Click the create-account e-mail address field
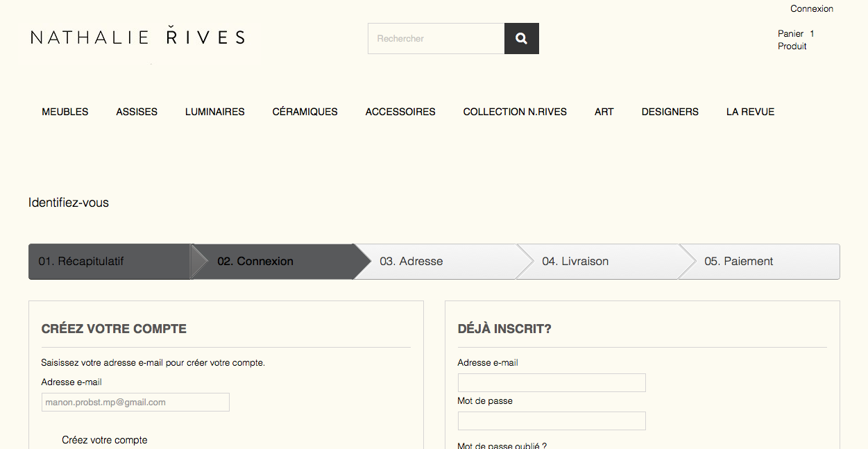 click(x=135, y=403)
